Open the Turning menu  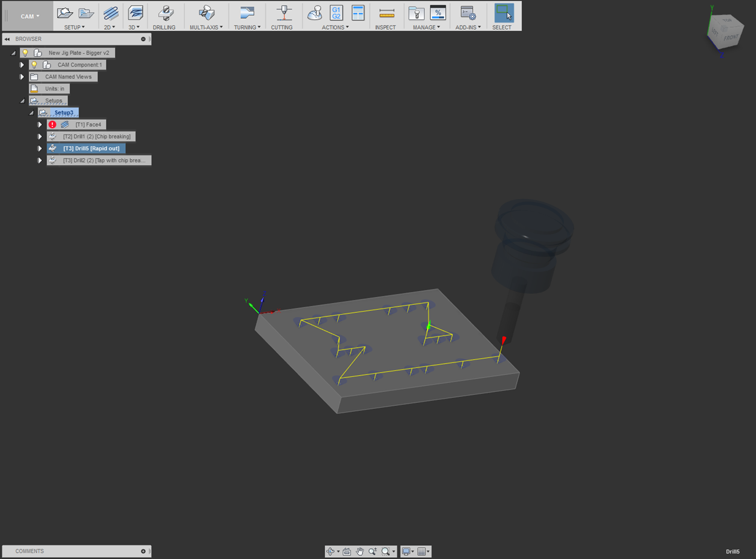247,27
